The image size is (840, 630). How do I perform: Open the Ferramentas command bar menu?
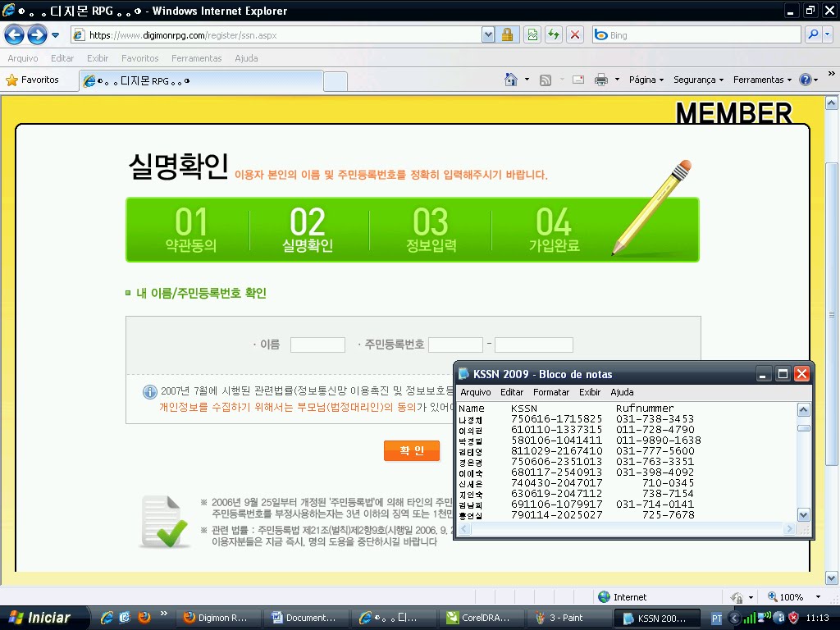pos(762,80)
